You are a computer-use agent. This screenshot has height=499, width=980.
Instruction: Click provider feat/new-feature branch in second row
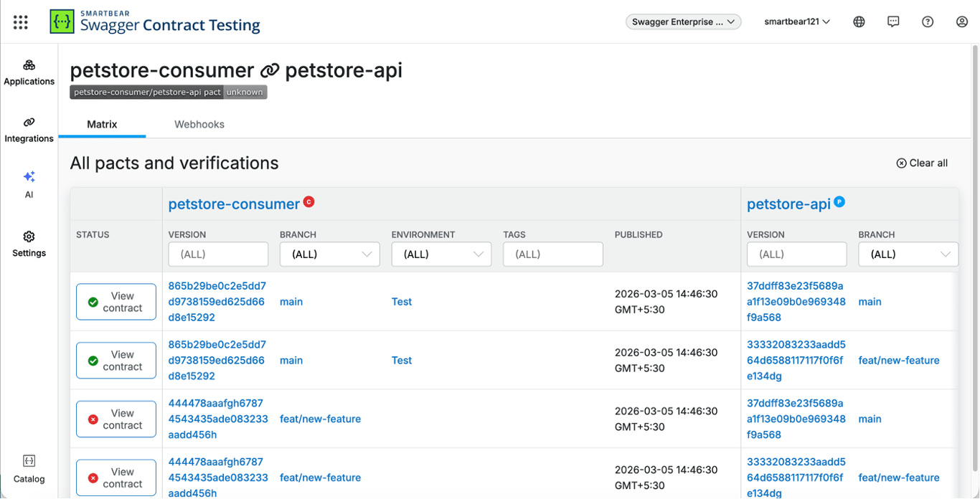pos(899,361)
